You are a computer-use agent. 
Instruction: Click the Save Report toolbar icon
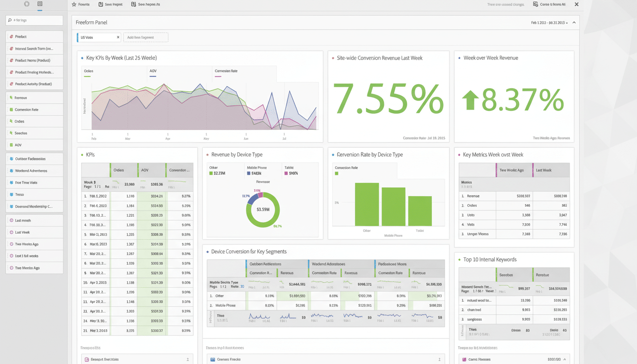[101, 4]
